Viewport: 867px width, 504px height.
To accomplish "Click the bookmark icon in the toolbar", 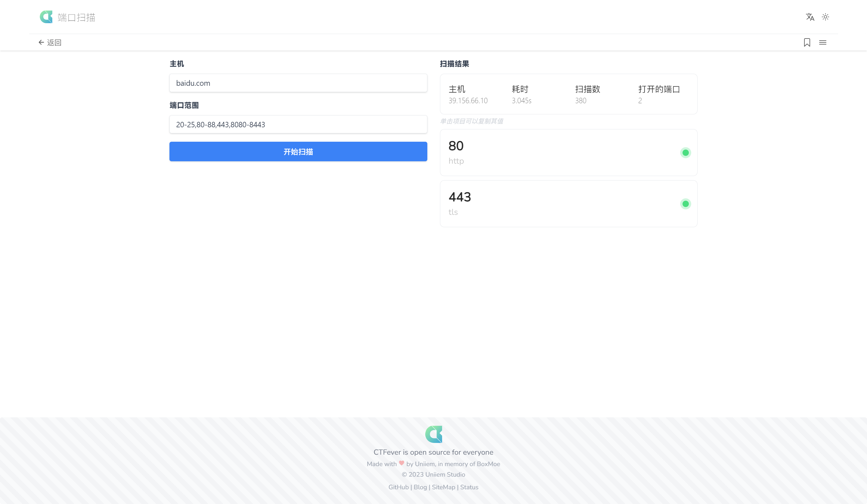I will click(x=807, y=42).
